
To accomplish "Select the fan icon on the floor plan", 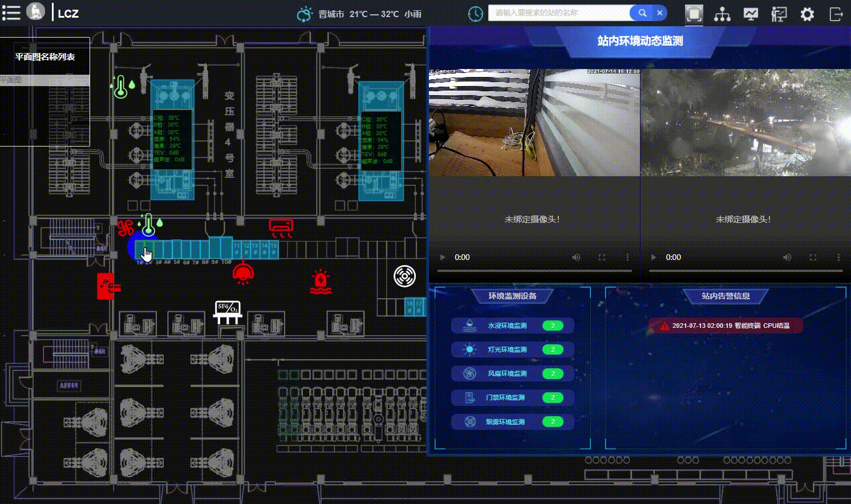I will [127, 227].
